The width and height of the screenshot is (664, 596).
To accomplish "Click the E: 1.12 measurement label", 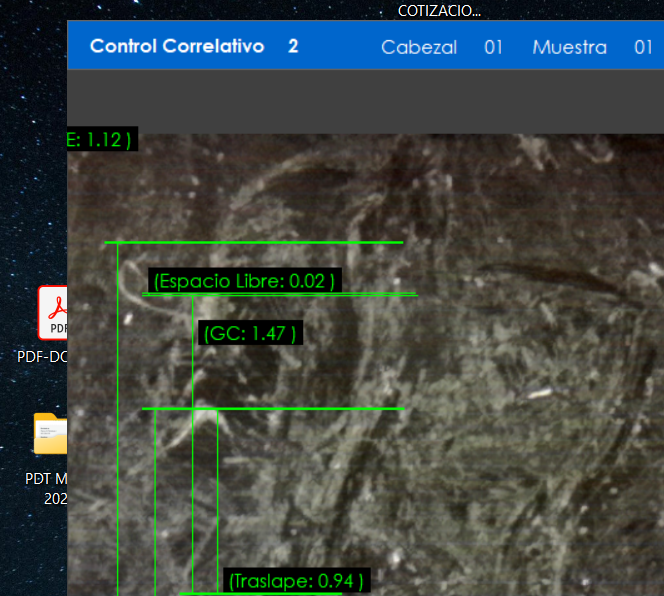I will 100,139.
